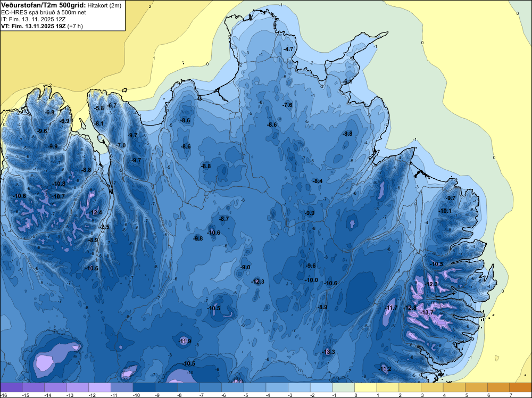Image resolution: width=532 pixels, height=398 pixels.
Task: Click the -12.8 temperature label
Action: tap(410, 308)
